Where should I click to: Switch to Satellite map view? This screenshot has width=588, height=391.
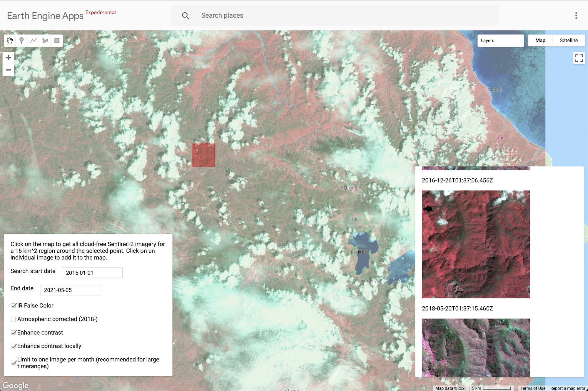pyautogui.click(x=568, y=41)
